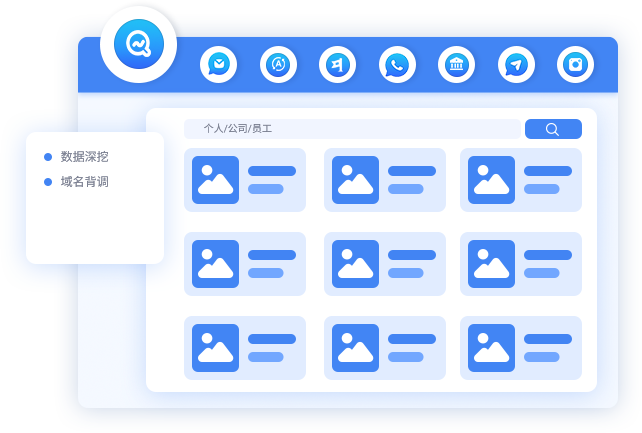Open the top-left result card thumbnail
The image size is (642, 433).
tap(215, 180)
